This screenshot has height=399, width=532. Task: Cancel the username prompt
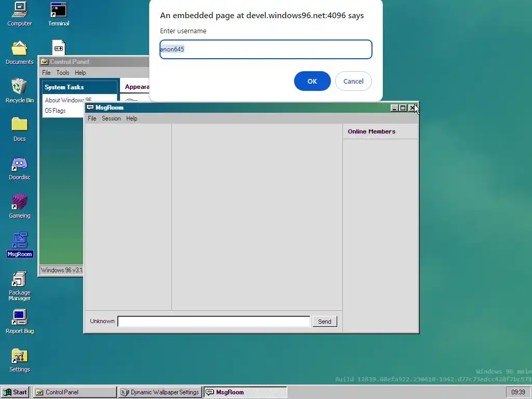click(x=353, y=81)
